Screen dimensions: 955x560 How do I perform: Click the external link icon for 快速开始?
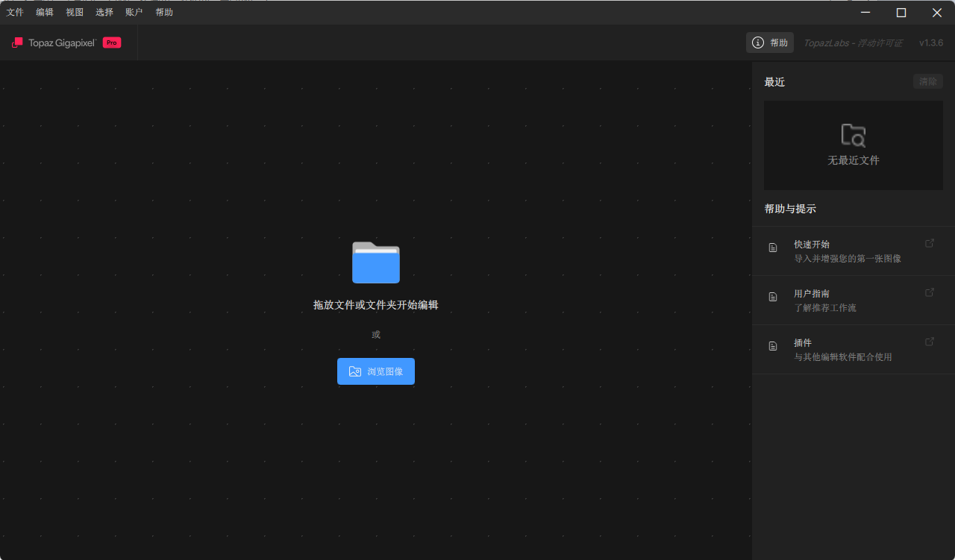click(x=930, y=243)
